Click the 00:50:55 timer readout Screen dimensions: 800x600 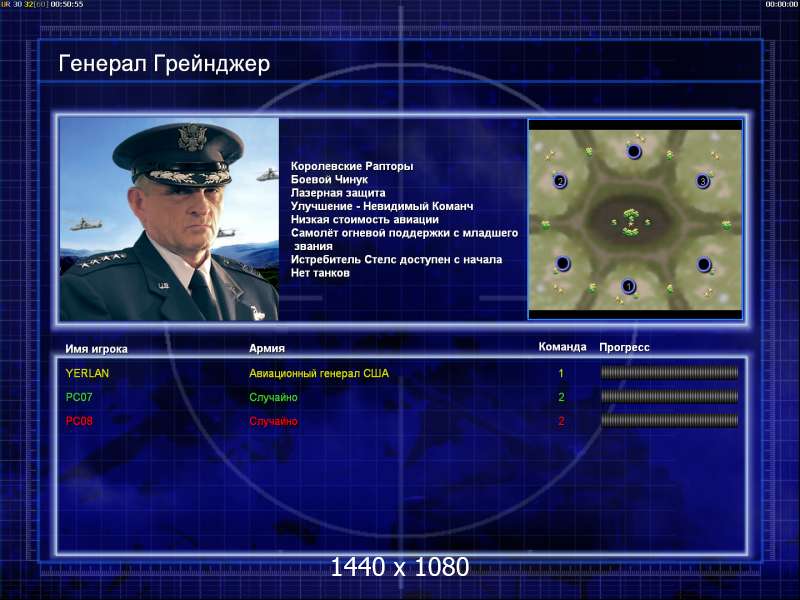[x=67, y=4]
